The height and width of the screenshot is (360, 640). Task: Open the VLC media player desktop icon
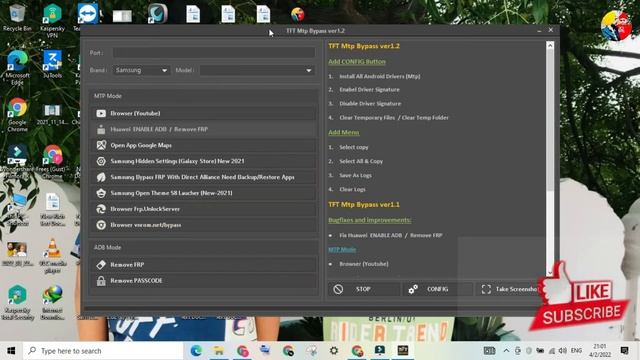click(53, 256)
